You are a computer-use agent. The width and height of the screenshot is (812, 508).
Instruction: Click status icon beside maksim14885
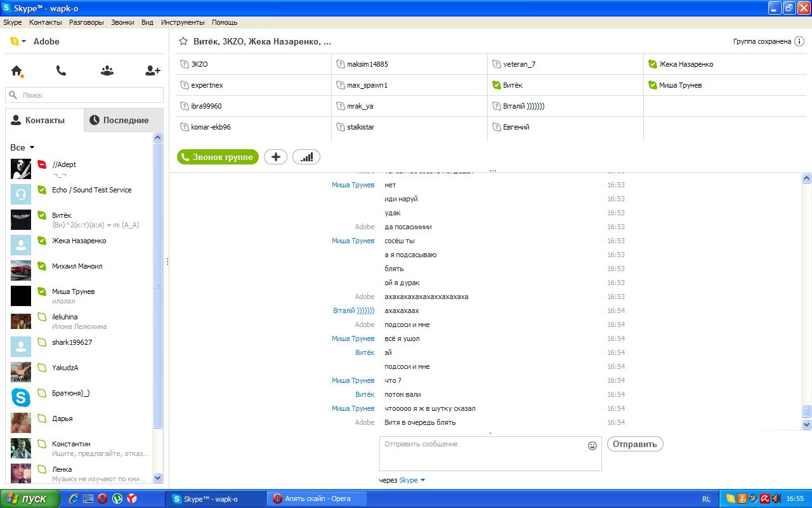[341, 64]
